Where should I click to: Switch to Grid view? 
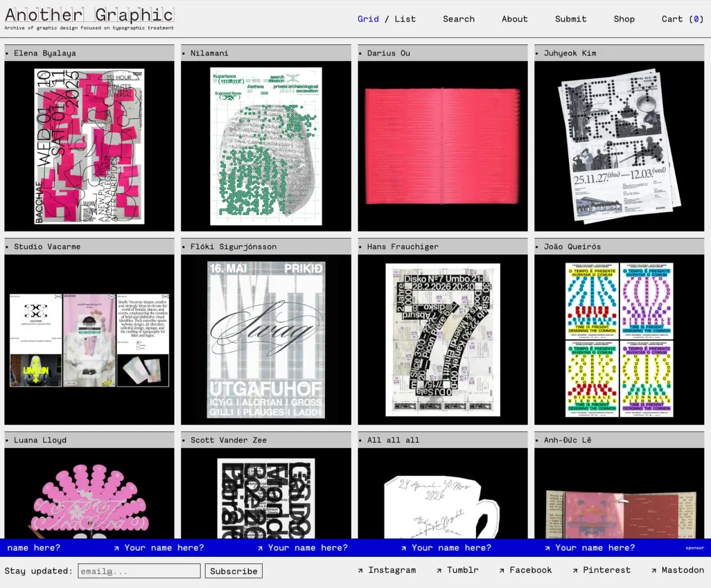pyautogui.click(x=368, y=19)
